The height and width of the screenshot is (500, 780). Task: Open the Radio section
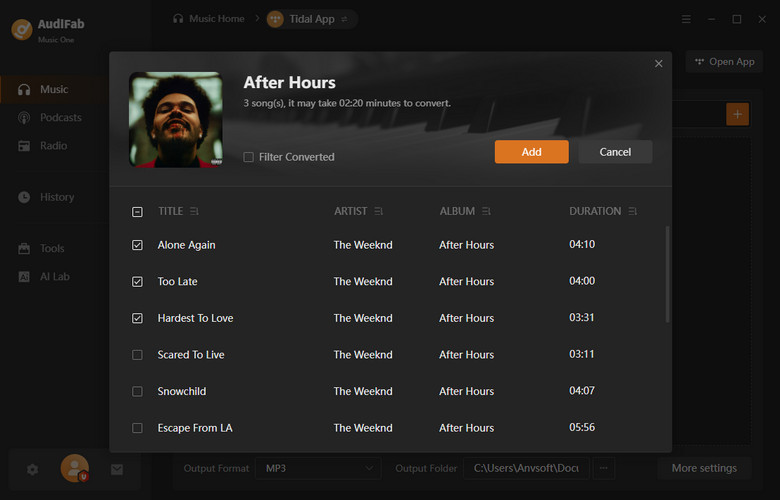pyautogui.click(x=54, y=146)
